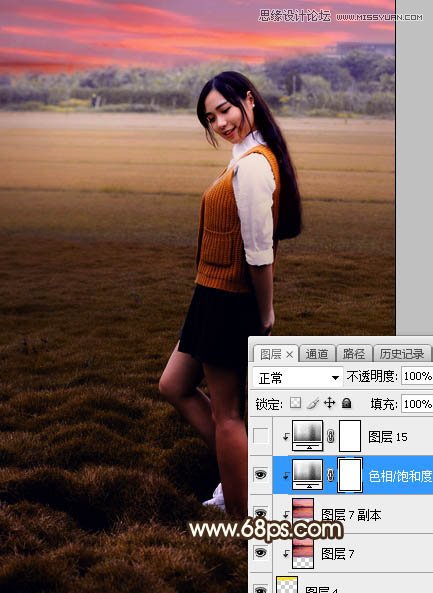The image size is (433, 593).
Task: Click 色相/饱和度 mask link icon
Action: click(331, 475)
